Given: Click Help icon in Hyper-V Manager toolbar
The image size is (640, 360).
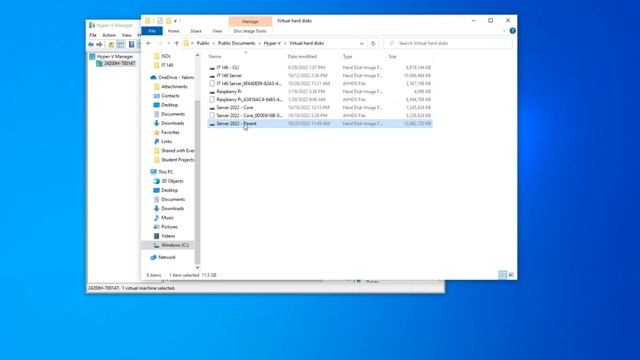Looking at the screenshot, I should coord(131,44).
